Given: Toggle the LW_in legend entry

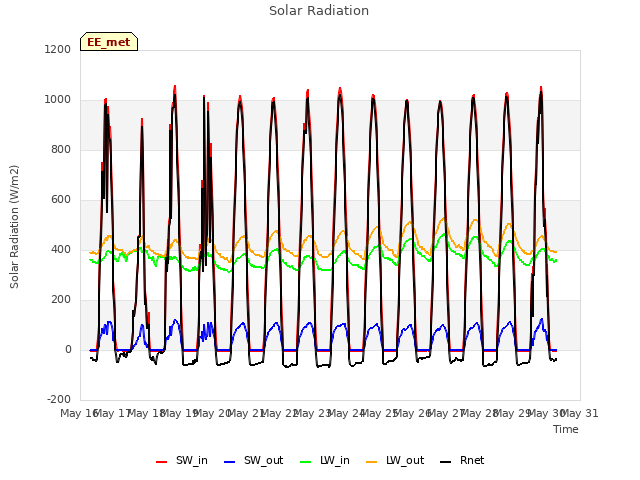Looking at the screenshot, I should click(x=325, y=460).
